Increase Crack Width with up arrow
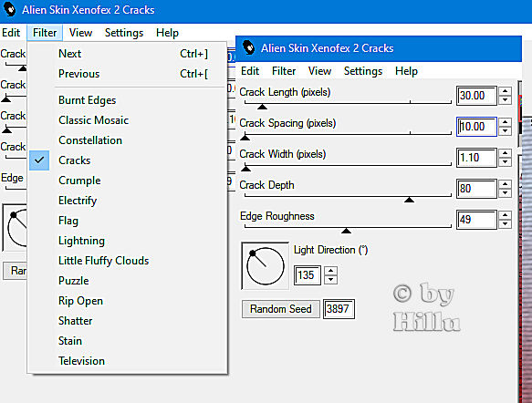 point(506,153)
